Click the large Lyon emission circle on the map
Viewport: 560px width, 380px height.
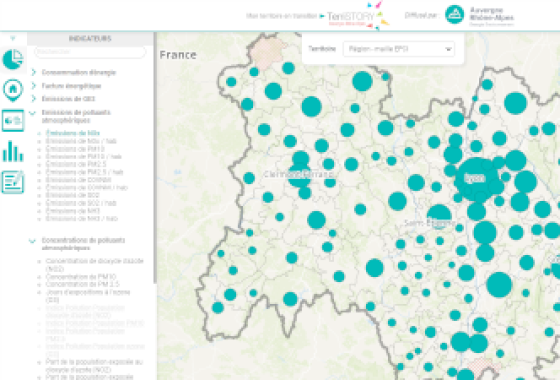click(475, 178)
